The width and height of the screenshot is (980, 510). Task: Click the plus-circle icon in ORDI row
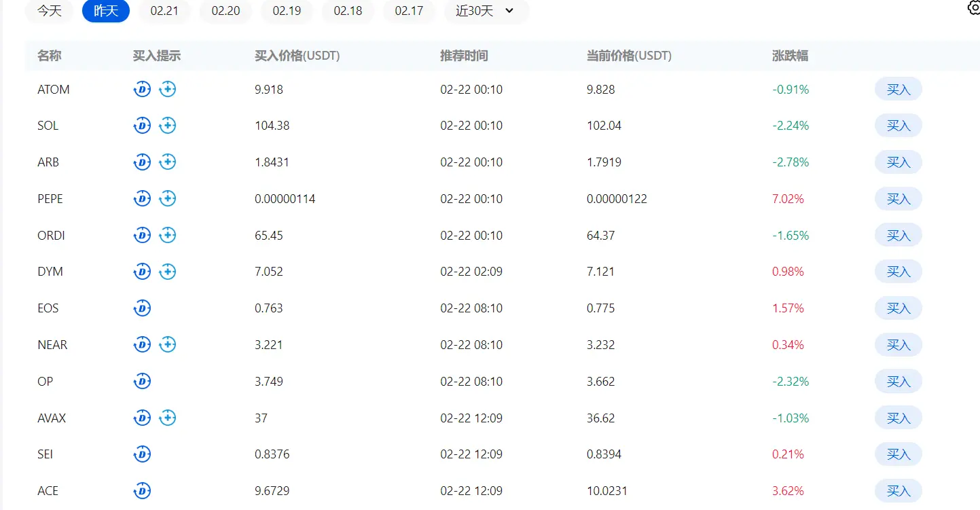[168, 236]
